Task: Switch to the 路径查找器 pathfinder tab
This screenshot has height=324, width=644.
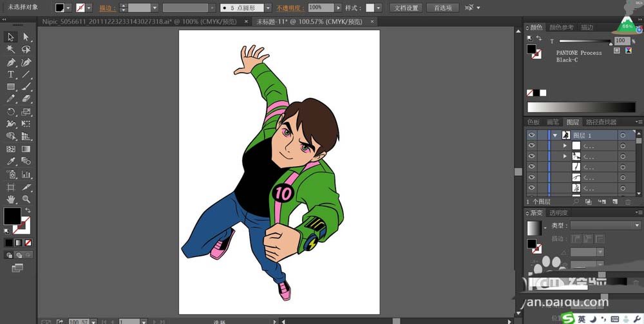Action: coord(601,122)
